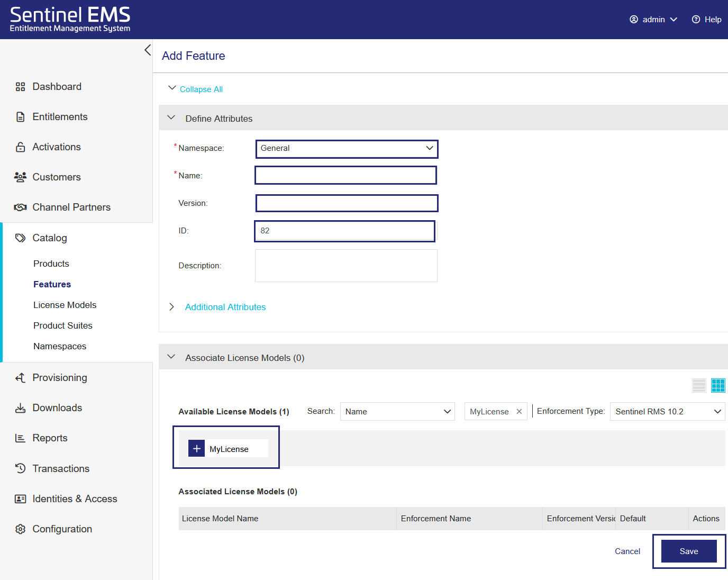Select the Activations padlock icon
This screenshot has height=580, width=728.
[20, 147]
